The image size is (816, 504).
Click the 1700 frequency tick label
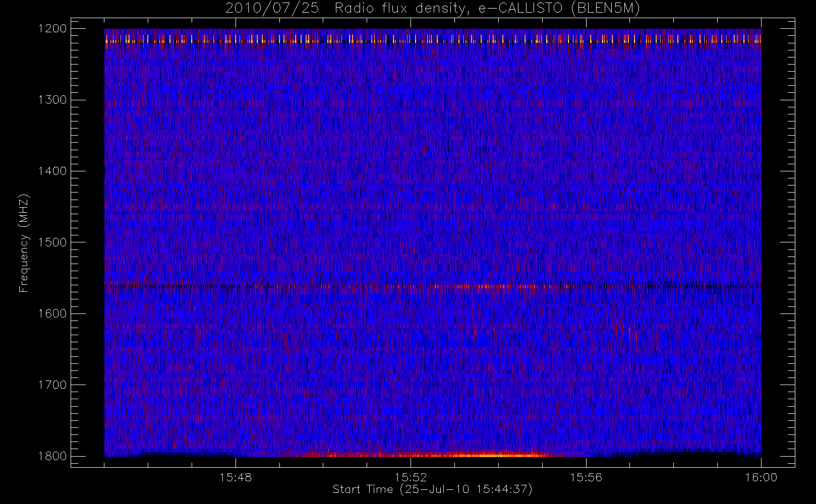coord(52,385)
